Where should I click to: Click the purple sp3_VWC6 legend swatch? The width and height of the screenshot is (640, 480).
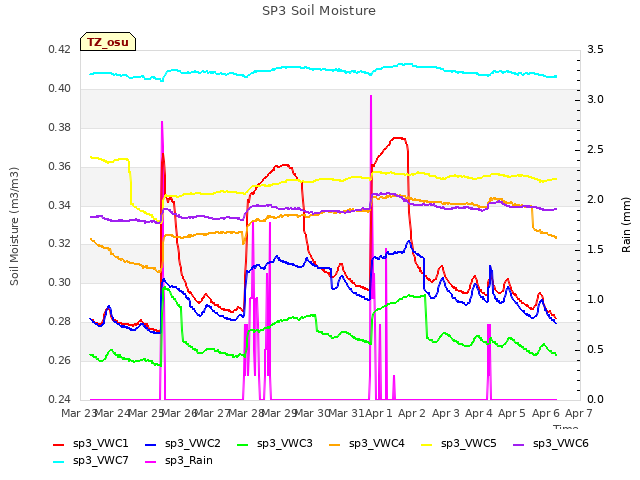click(x=518, y=444)
